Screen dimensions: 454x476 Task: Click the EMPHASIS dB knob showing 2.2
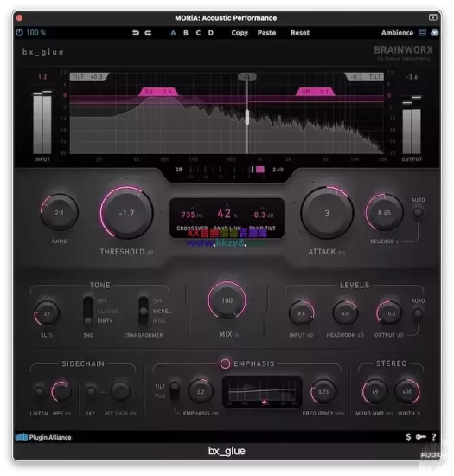click(201, 391)
